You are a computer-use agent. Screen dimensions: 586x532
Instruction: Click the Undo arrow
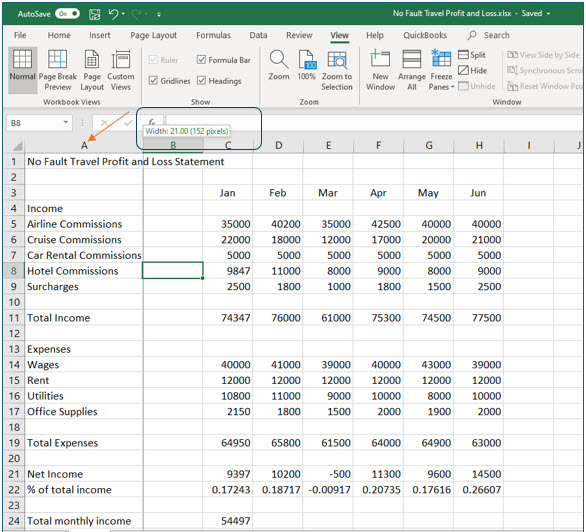coord(113,14)
